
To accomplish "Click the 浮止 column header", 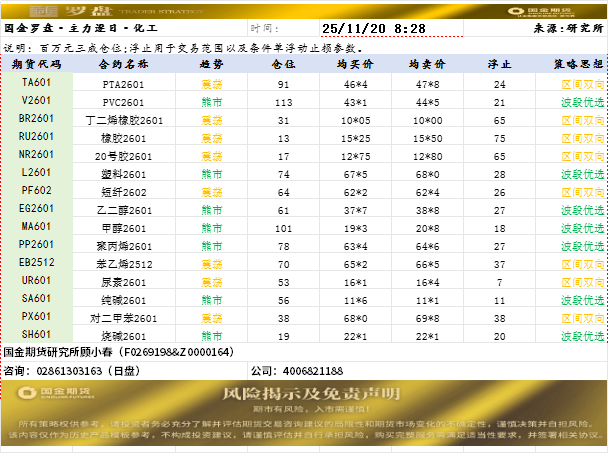I will coord(499,64).
